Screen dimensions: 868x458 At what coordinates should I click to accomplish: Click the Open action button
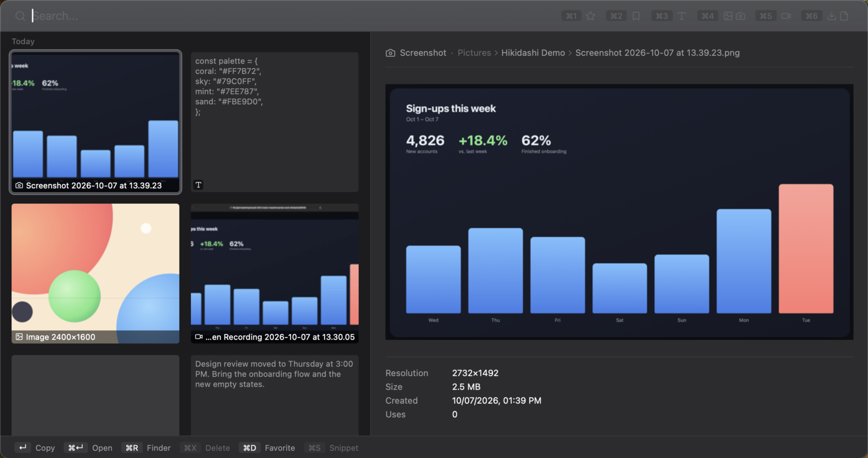point(88,448)
